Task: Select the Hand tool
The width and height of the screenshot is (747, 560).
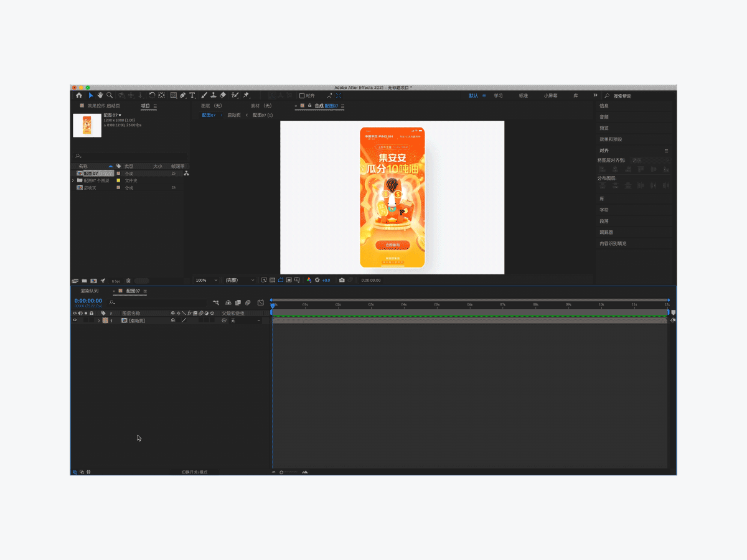Action: 100,96
